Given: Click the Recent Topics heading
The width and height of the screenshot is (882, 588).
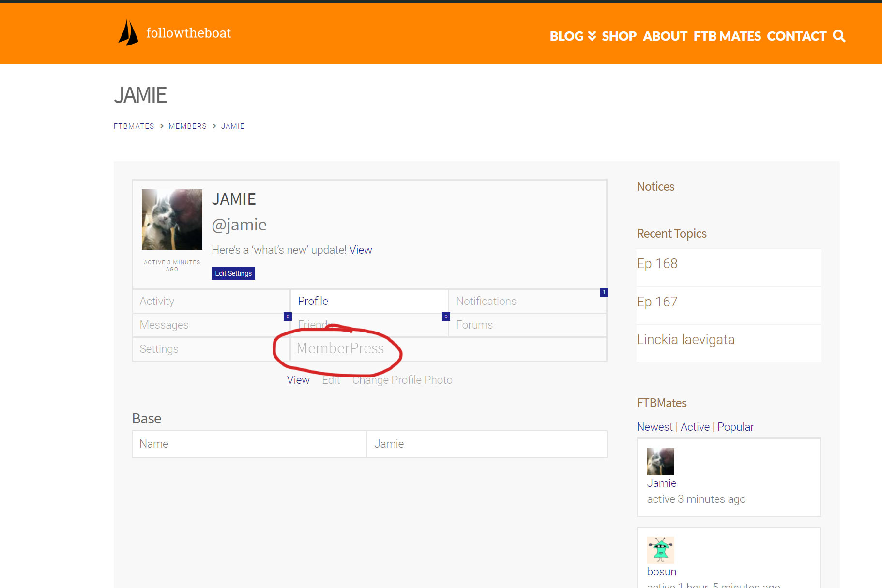Looking at the screenshot, I should [x=672, y=234].
